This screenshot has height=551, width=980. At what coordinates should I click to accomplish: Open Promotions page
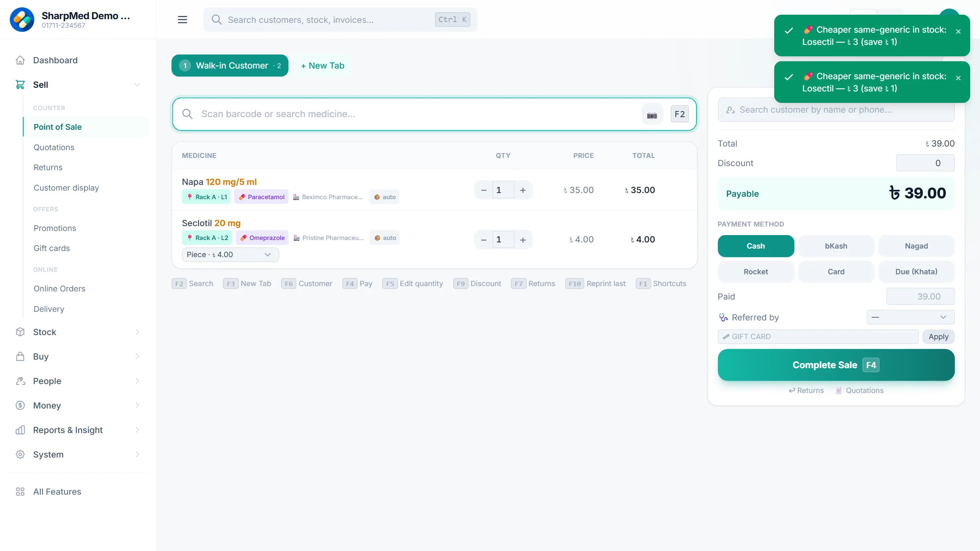point(55,228)
